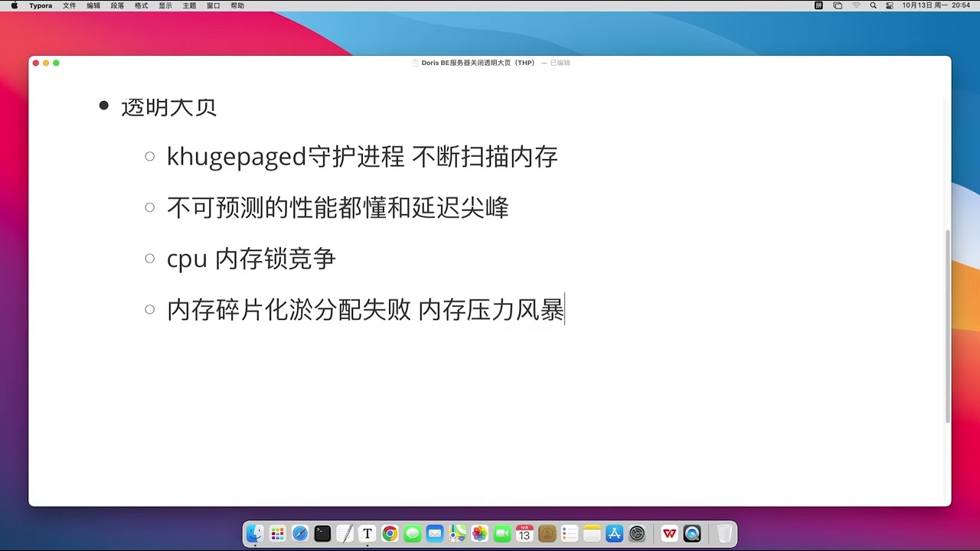Open Finder from the dock
Image resolution: width=980 pixels, height=551 pixels.
click(255, 533)
